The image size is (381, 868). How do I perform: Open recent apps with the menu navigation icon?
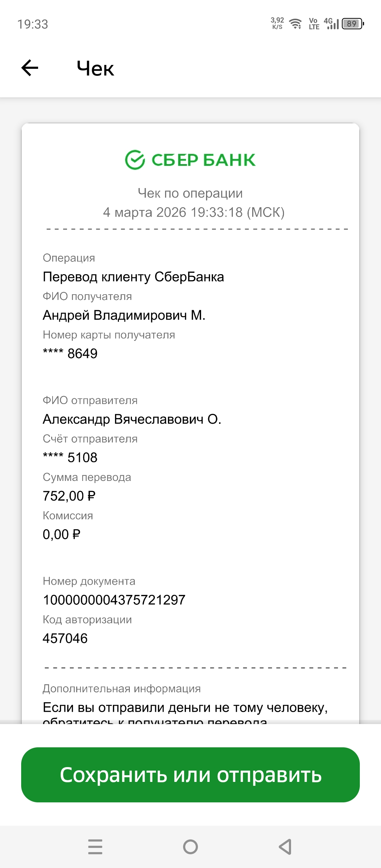click(x=95, y=846)
